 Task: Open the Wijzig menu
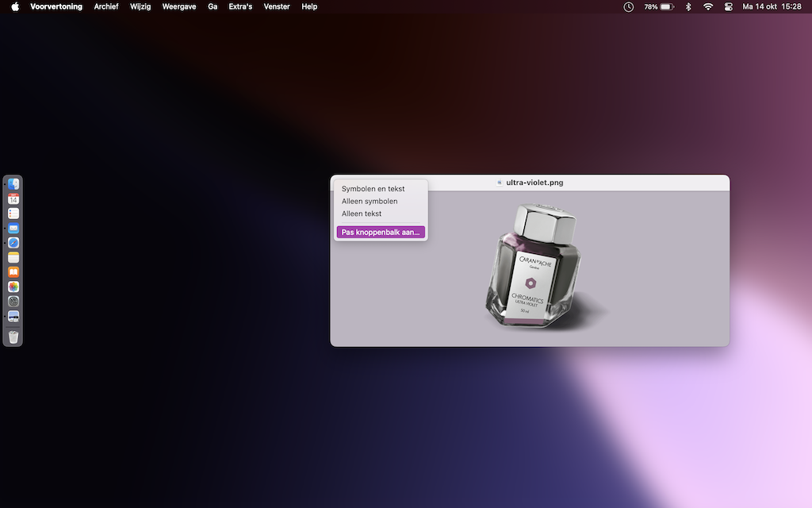coord(140,6)
